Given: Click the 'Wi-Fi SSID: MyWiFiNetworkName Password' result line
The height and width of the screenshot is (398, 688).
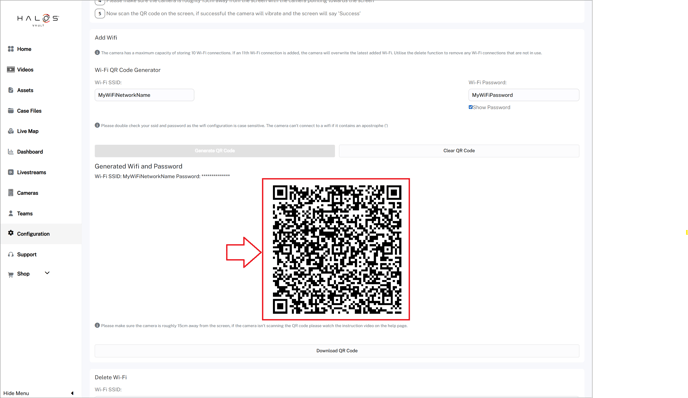Looking at the screenshot, I should [x=162, y=176].
